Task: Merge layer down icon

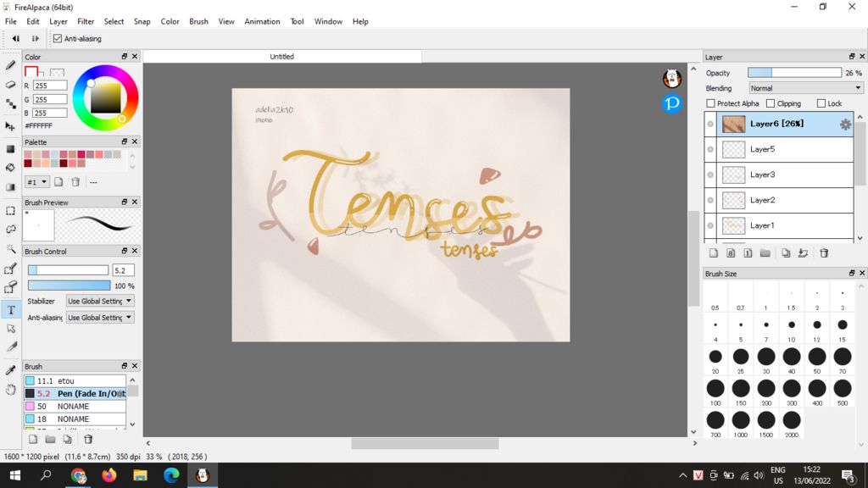Action: (804, 253)
